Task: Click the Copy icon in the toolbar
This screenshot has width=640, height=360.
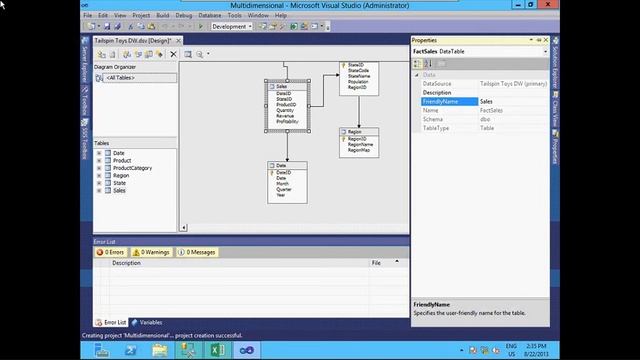Action: (141, 27)
